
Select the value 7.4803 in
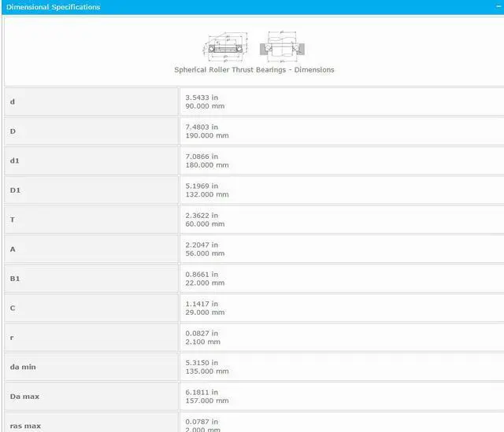(x=202, y=127)
